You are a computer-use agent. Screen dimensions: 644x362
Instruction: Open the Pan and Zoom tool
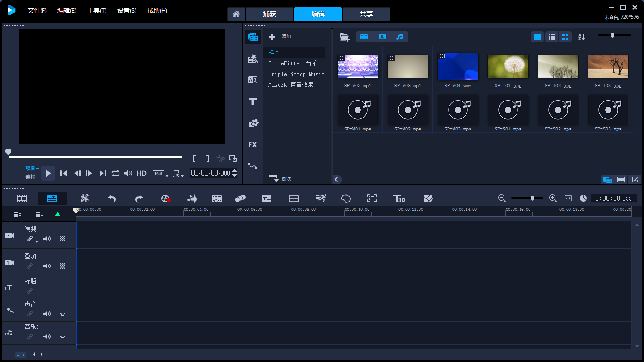pos(372,198)
